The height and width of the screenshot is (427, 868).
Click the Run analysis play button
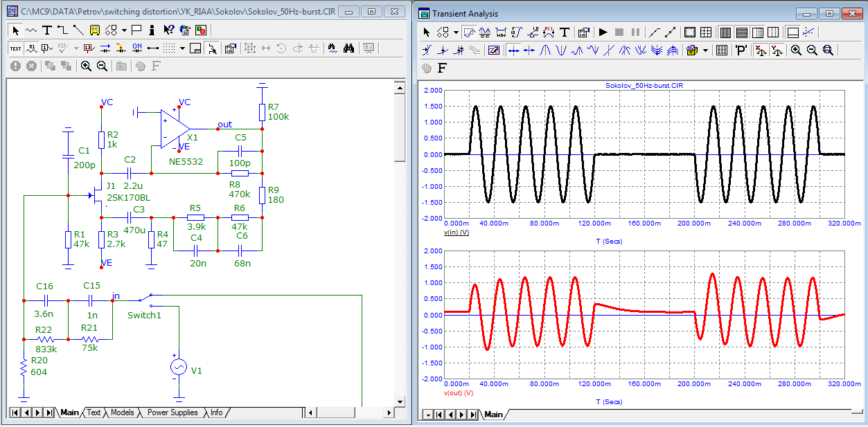tap(603, 32)
